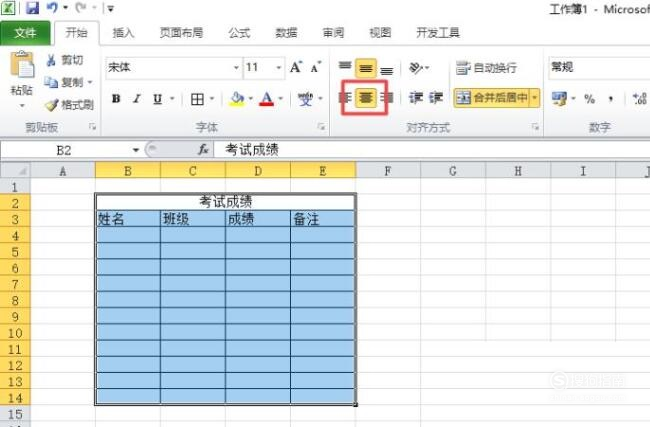
Task: Open the 公式 (Formulas) tab
Action: 239,33
